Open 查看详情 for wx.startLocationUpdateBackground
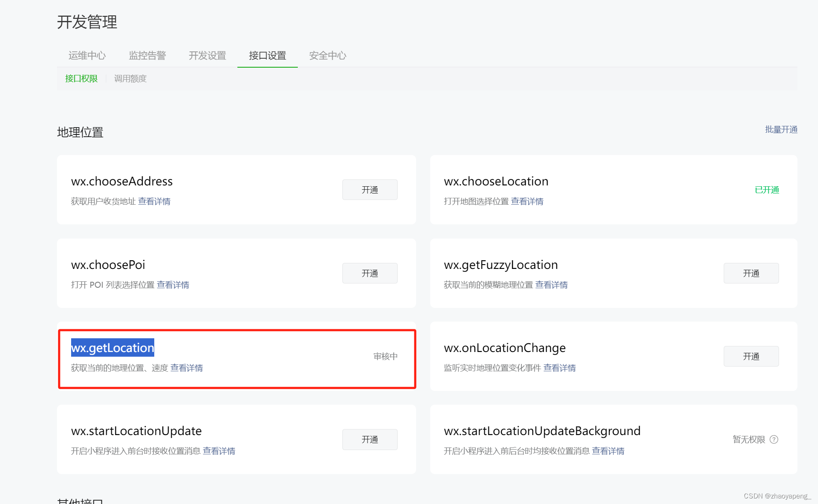The height and width of the screenshot is (504, 818). (608, 451)
